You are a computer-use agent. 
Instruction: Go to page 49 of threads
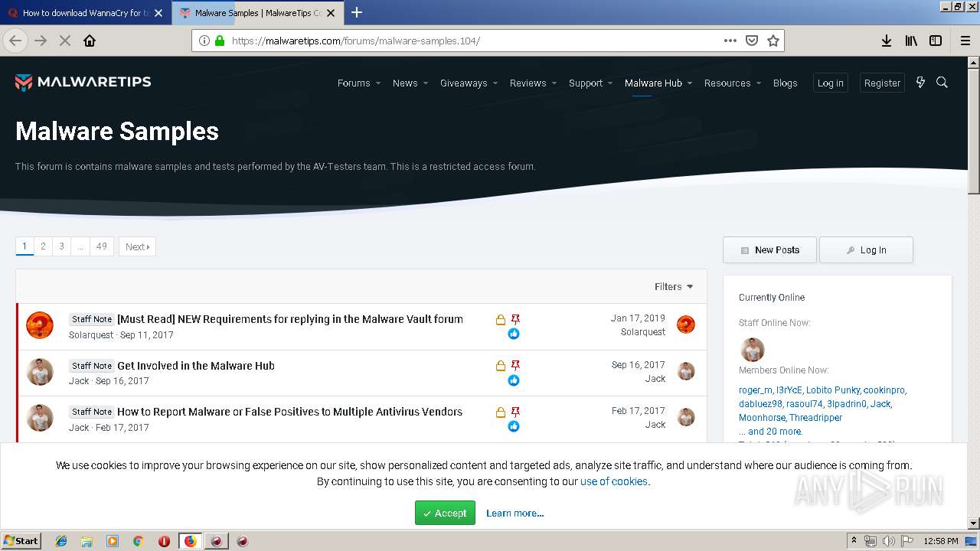click(101, 246)
